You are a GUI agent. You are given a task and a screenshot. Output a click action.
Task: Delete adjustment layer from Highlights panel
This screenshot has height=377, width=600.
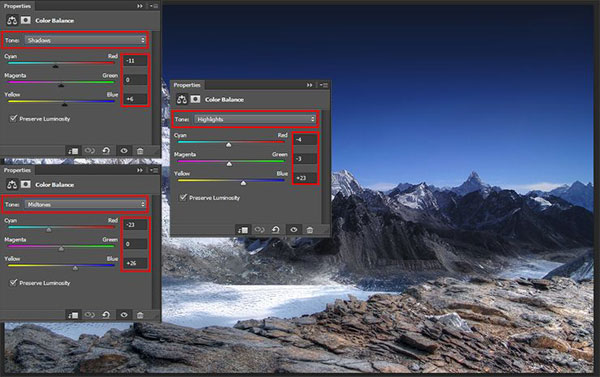[310, 230]
